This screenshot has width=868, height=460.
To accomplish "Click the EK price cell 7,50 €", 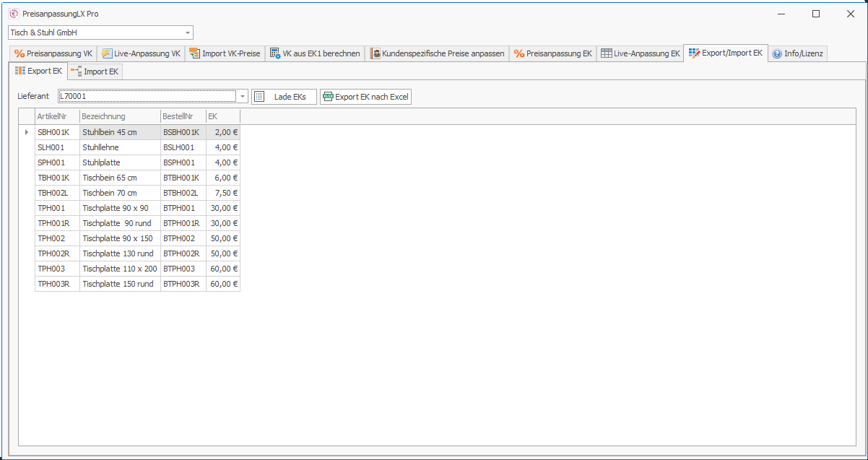I will pos(223,193).
